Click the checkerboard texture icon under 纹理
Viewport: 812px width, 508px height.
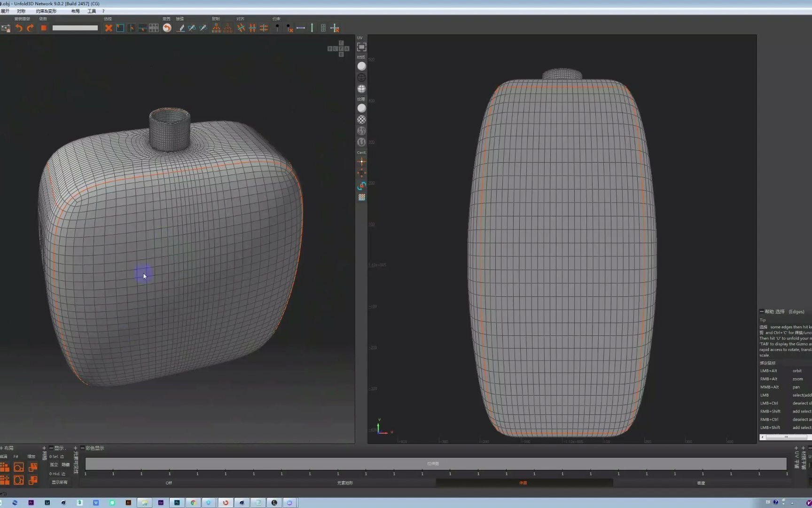361,120
